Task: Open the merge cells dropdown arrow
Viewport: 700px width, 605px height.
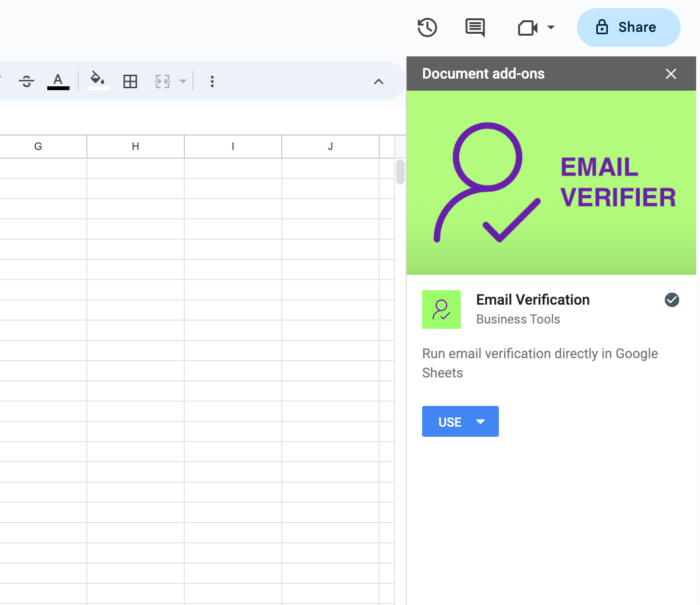Action: [182, 81]
